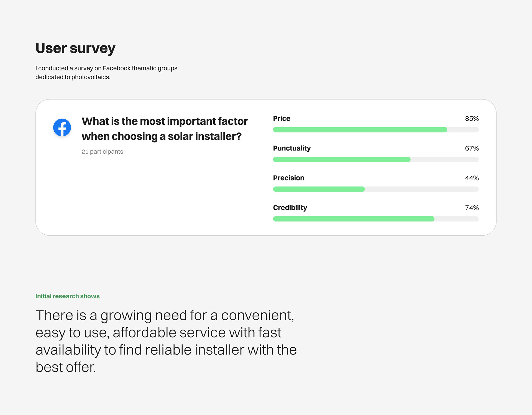This screenshot has height=415, width=532.
Task: Click the Initial research shows label
Action: 67,296
